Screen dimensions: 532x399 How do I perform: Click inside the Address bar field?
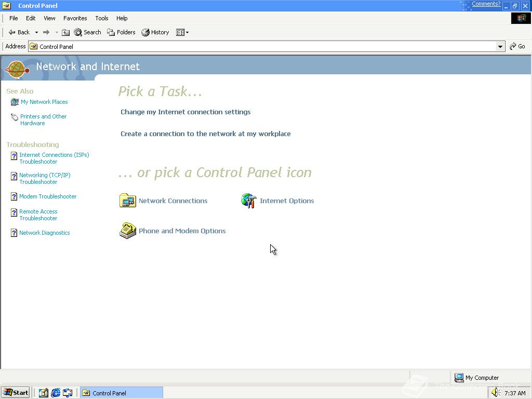click(267, 46)
